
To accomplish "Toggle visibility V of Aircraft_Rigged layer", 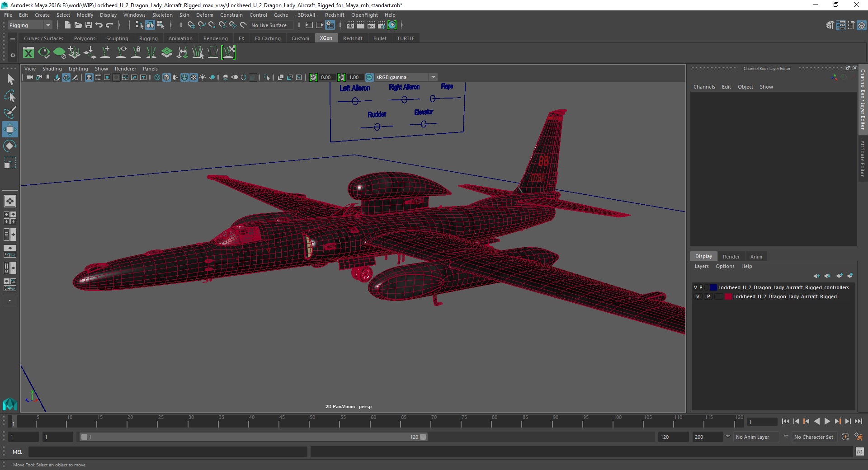I will point(698,296).
